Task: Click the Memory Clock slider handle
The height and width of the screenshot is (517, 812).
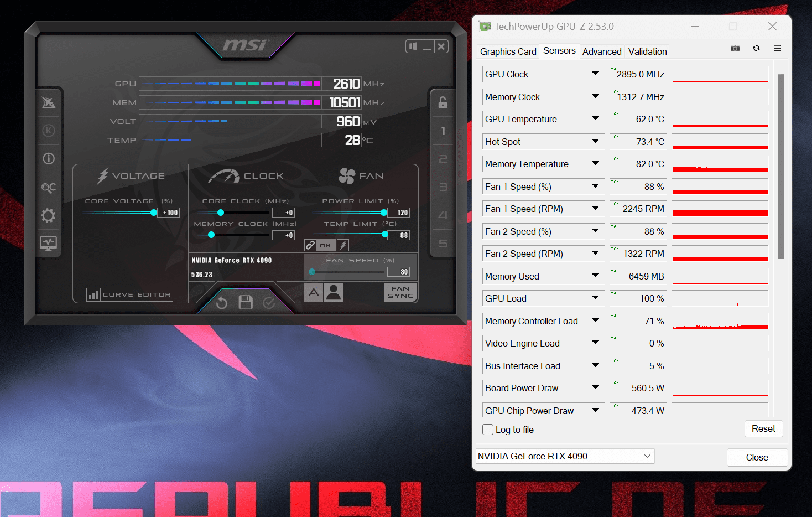Action: pos(211,235)
